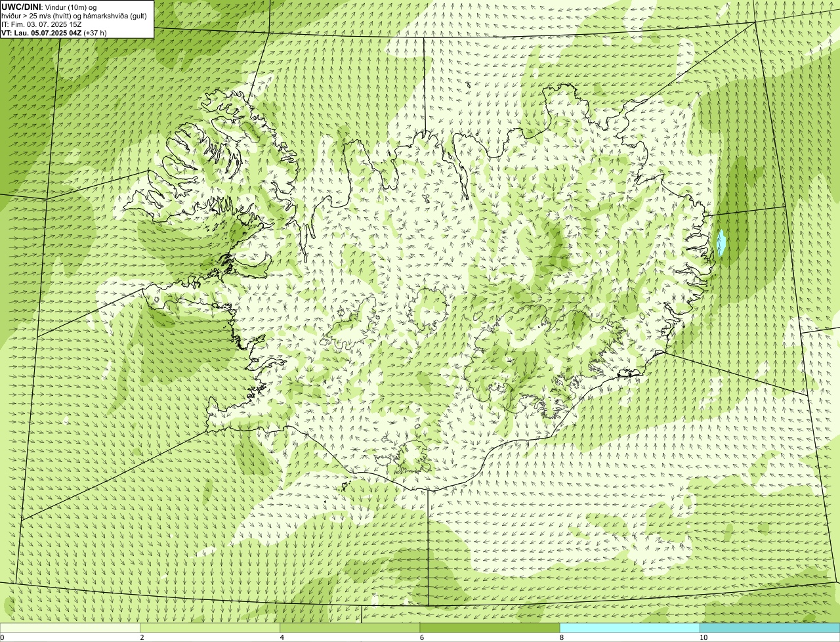The width and height of the screenshot is (840, 642).
Task: Click the legend tick label '8'
Action: (561, 637)
